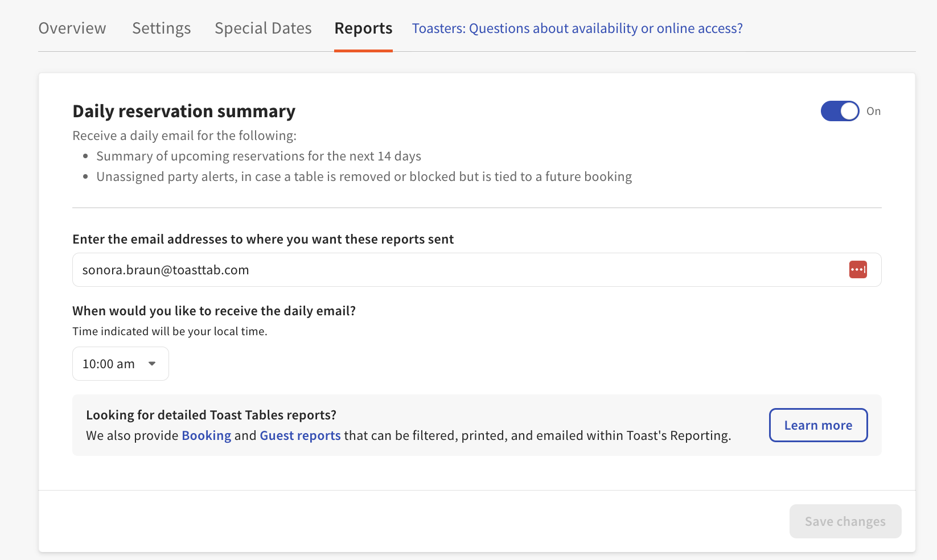Open the Guest reports link
Image resolution: width=937 pixels, height=560 pixels.
coord(300,435)
